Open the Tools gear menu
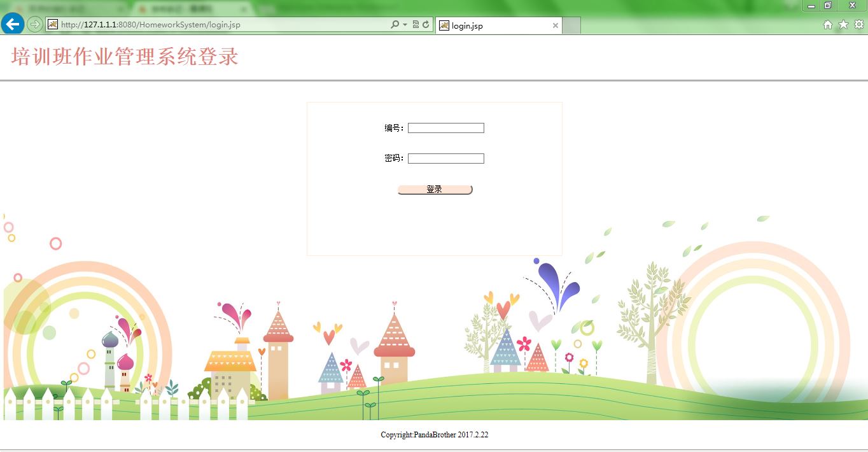This screenshot has height=452, width=868. coord(858,25)
